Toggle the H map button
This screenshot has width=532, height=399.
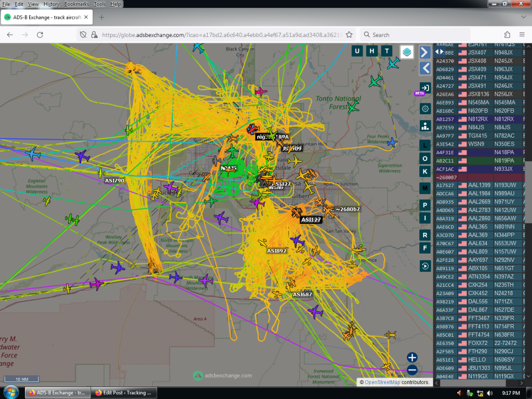click(x=372, y=51)
